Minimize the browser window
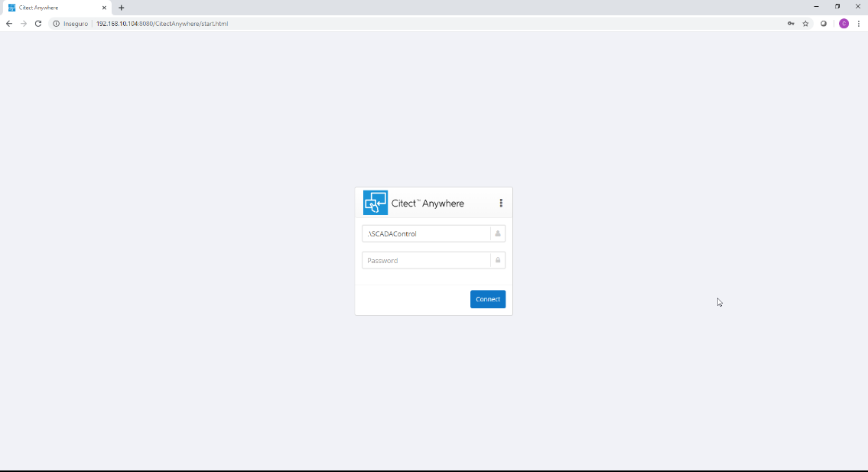This screenshot has width=868, height=472. click(x=816, y=7)
